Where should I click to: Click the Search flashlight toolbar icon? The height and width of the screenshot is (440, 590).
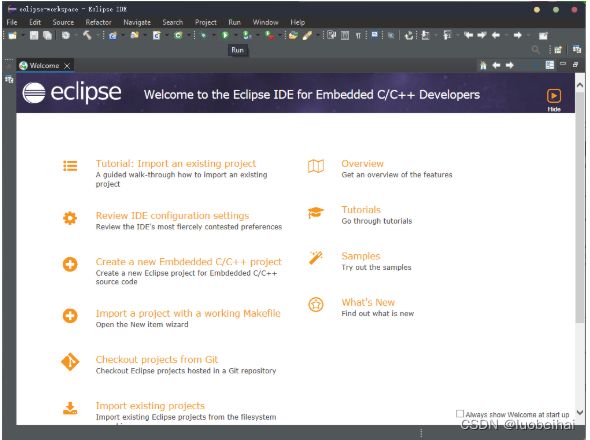(307, 36)
